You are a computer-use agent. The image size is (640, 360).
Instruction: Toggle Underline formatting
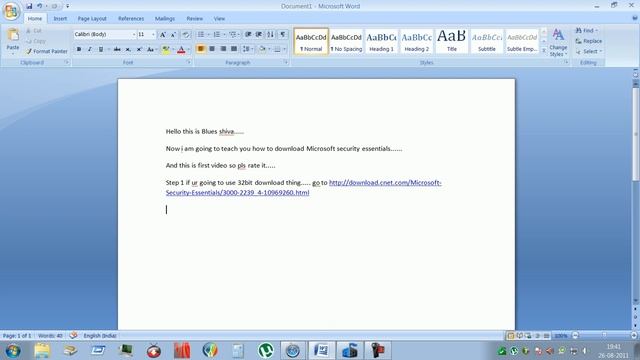click(100, 49)
